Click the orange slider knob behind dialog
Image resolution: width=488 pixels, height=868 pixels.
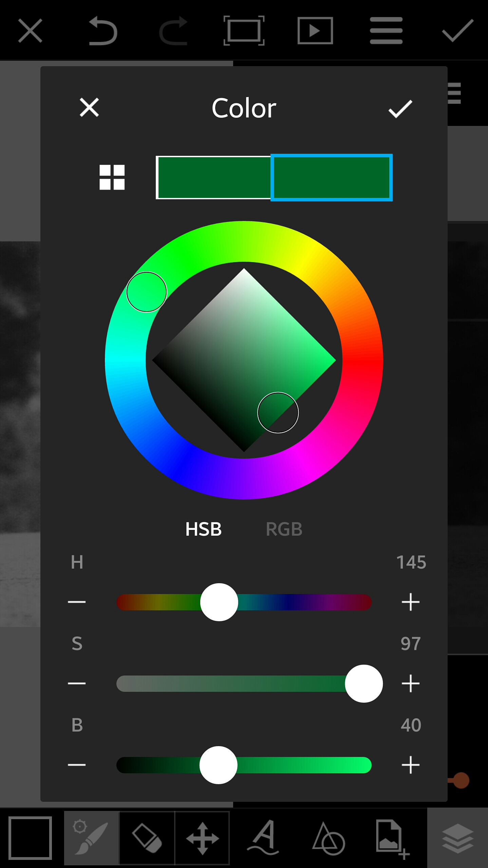coord(461,780)
